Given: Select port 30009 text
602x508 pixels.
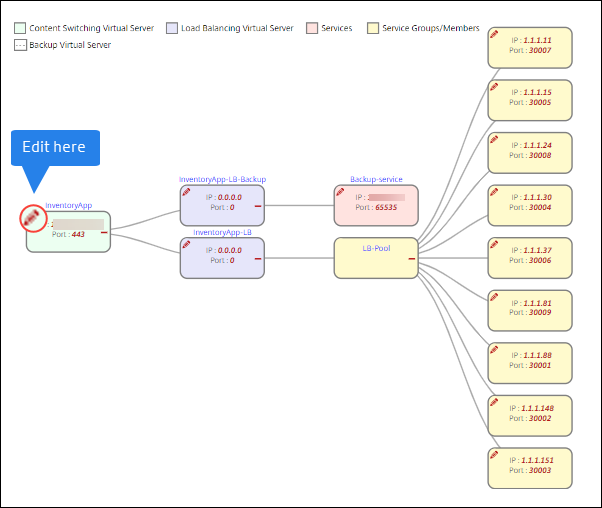Looking at the screenshot, I should pyautogui.click(x=540, y=313).
